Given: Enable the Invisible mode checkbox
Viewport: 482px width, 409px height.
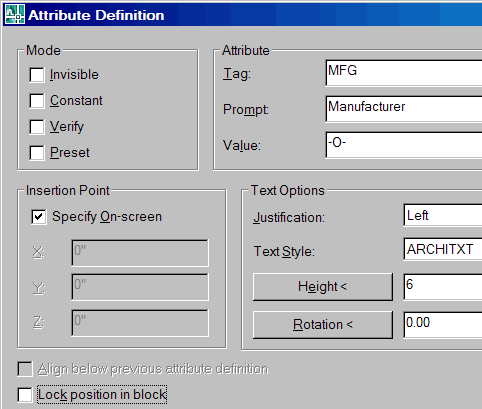Looking at the screenshot, I should click(37, 75).
